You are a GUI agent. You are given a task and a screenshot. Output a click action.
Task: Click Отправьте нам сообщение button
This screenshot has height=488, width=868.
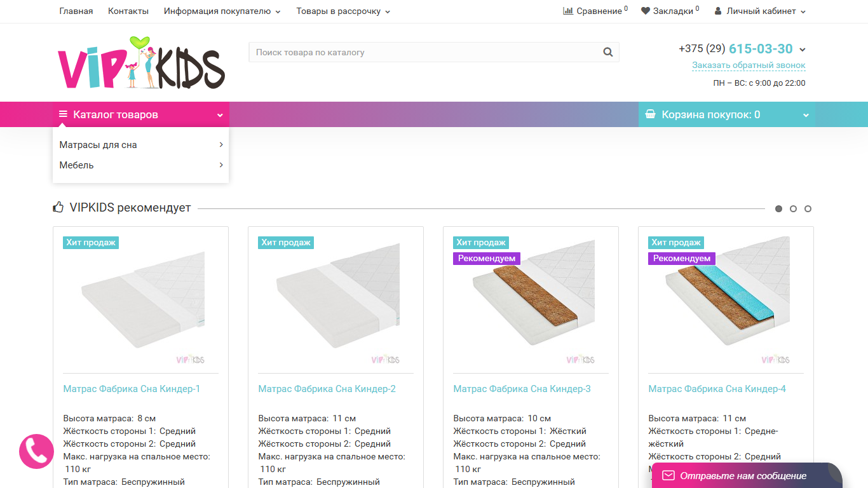point(747,475)
